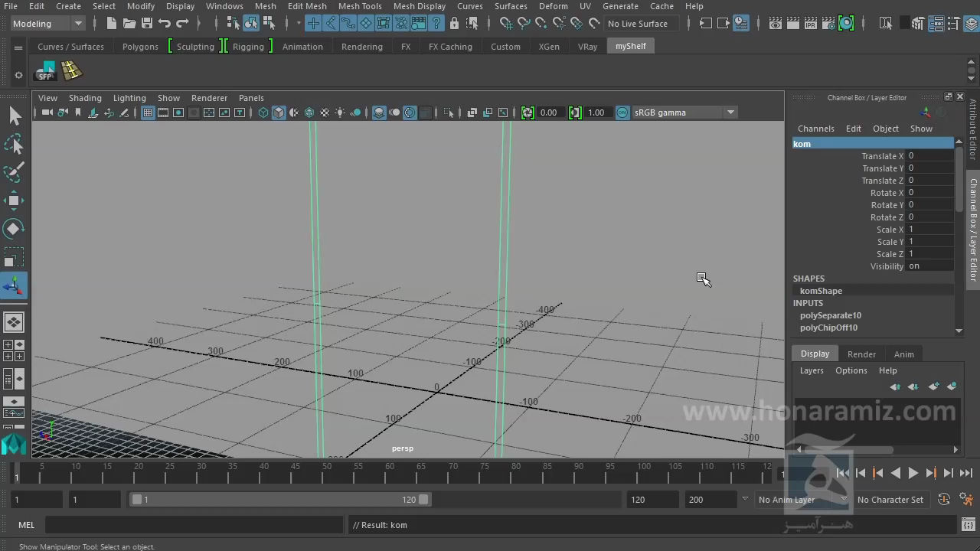Open the Anim layer tab
The height and width of the screenshot is (551, 980).
click(x=903, y=354)
